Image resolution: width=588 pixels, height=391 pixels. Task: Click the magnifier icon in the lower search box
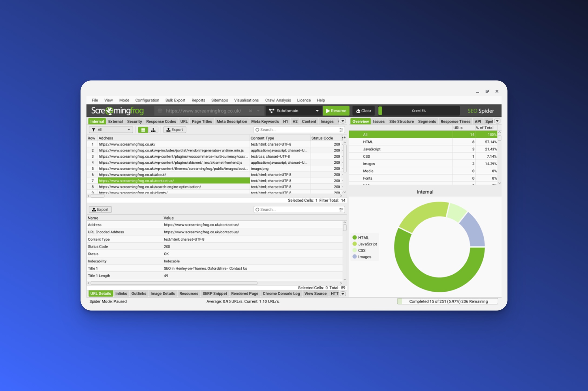tap(257, 209)
